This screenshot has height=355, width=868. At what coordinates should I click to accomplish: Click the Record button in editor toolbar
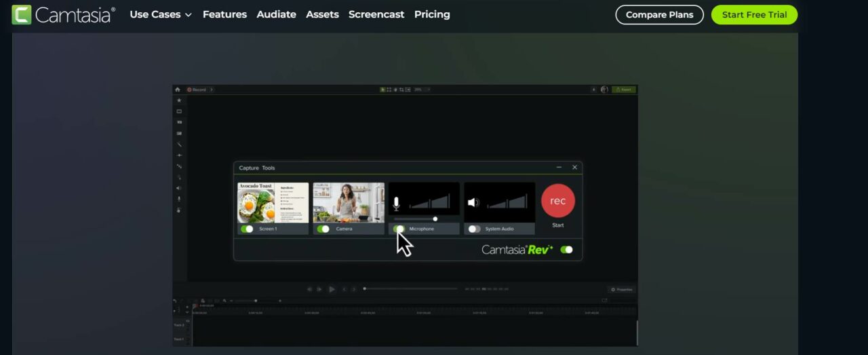click(x=196, y=90)
